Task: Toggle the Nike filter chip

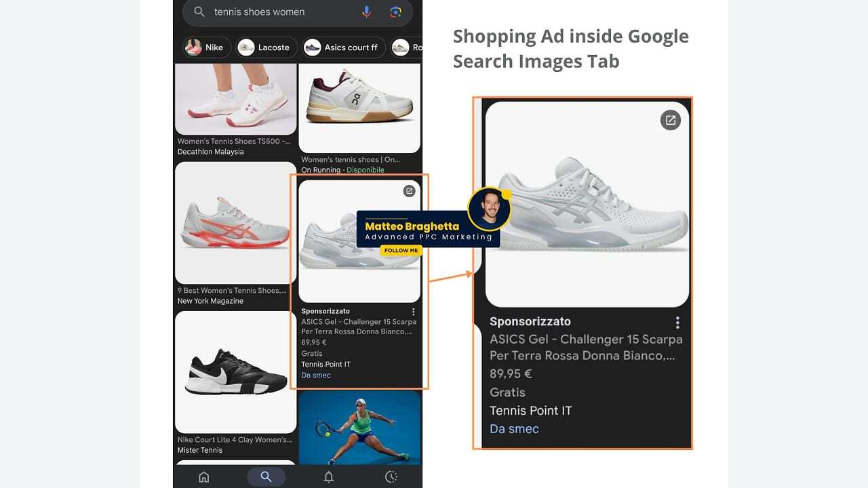Action: 205,47
